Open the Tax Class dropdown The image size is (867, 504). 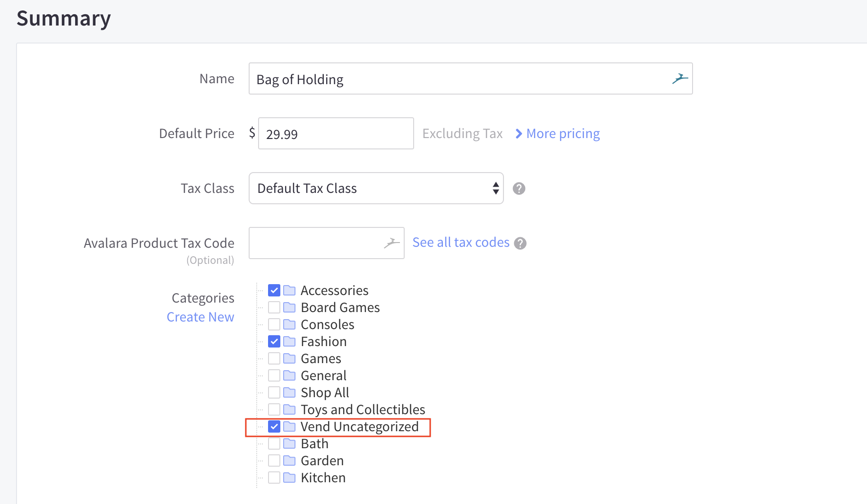coord(376,188)
